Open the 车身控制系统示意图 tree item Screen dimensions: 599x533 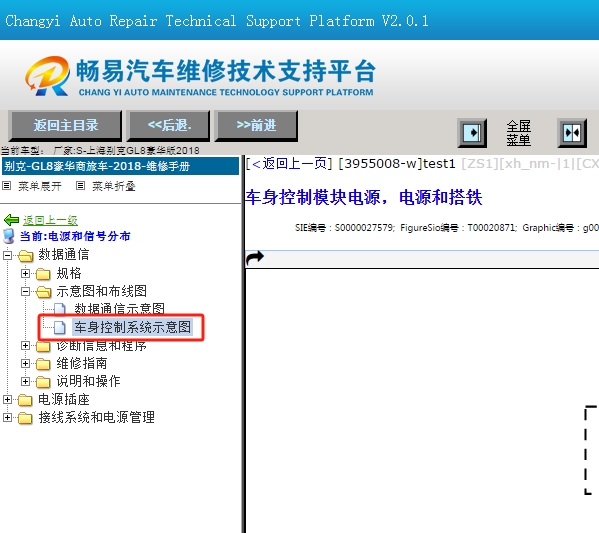coord(133,327)
